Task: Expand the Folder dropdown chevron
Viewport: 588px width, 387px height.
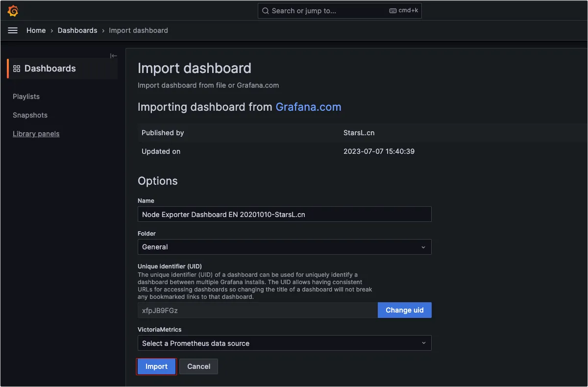Action: click(423, 247)
